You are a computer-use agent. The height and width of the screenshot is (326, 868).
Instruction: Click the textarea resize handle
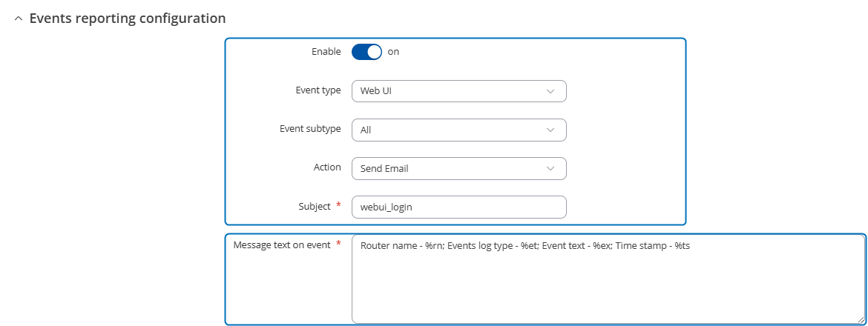861,319
